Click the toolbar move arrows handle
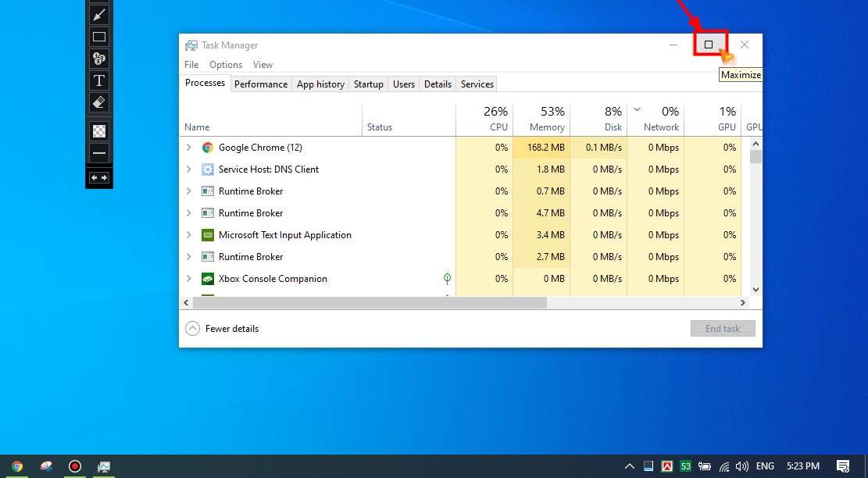 (x=98, y=178)
